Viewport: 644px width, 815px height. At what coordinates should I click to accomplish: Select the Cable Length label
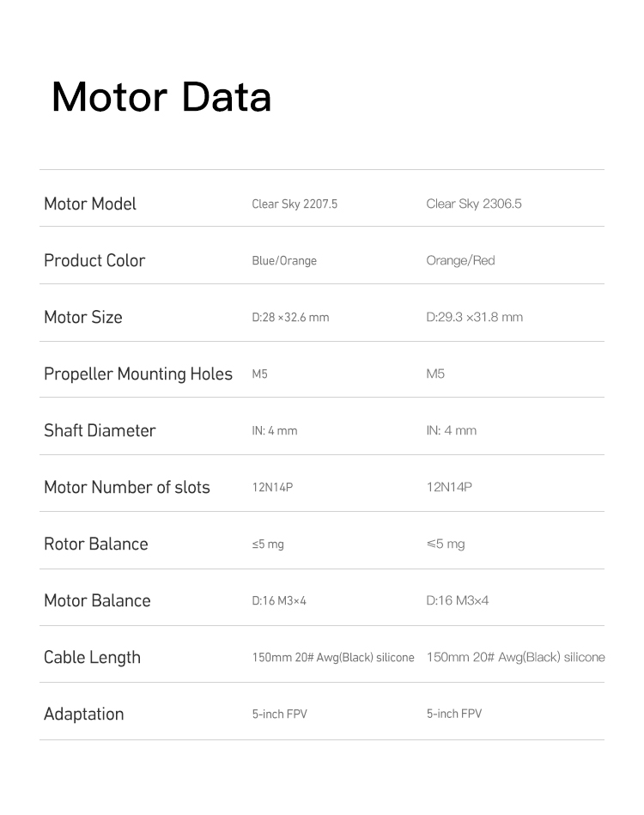[x=92, y=657]
